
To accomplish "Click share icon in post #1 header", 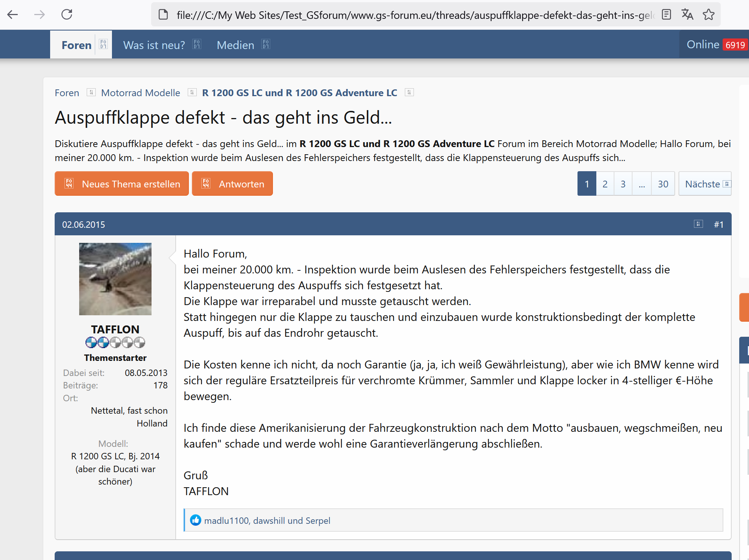I will pos(698,224).
